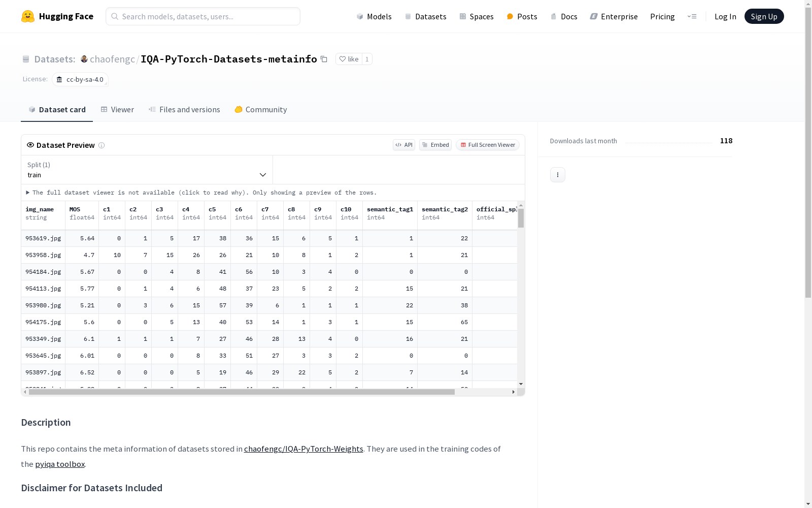
Task: Click the page vertical scrollbar
Action: click(x=808, y=152)
